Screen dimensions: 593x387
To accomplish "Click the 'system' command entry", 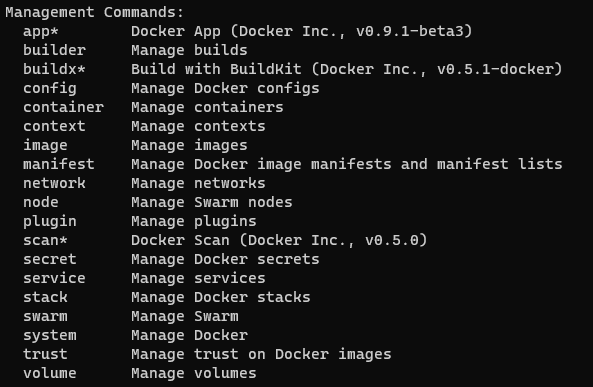I will [50, 336].
